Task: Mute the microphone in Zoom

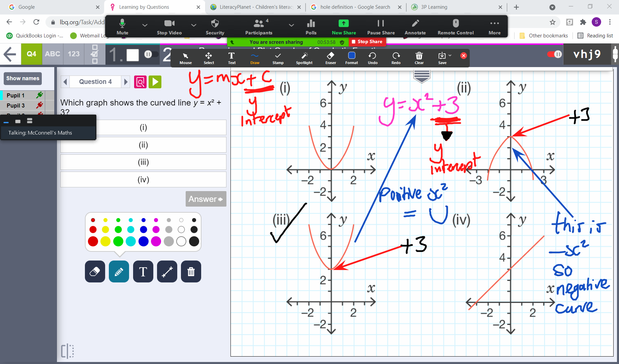Action: point(122,27)
